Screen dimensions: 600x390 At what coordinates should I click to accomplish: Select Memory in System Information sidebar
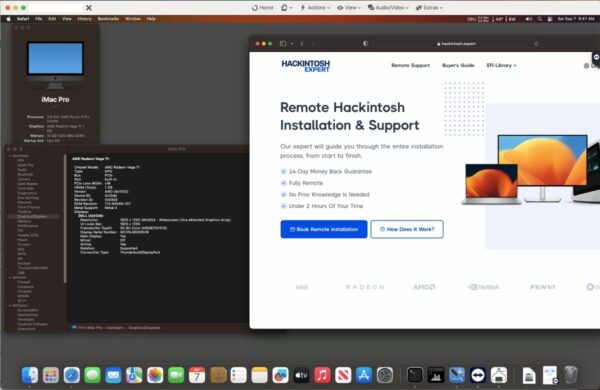[24, 221]
